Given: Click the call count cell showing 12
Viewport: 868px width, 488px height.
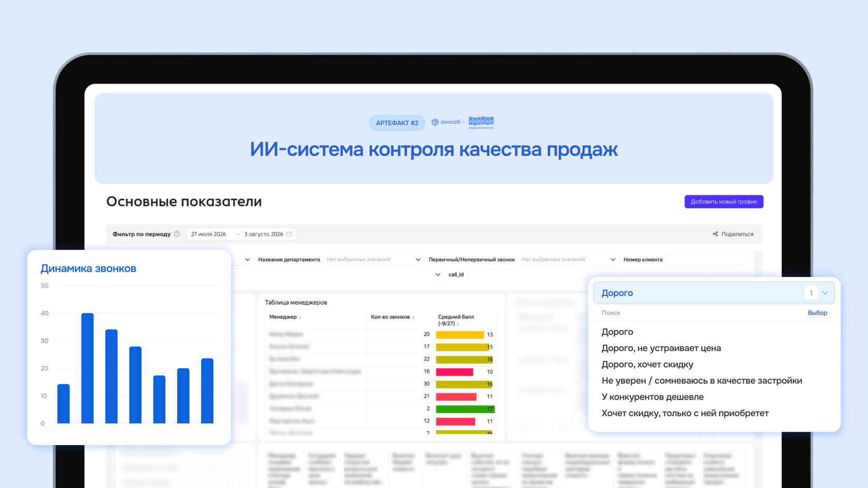Looking at the screenshot, I should pos(427,421).
